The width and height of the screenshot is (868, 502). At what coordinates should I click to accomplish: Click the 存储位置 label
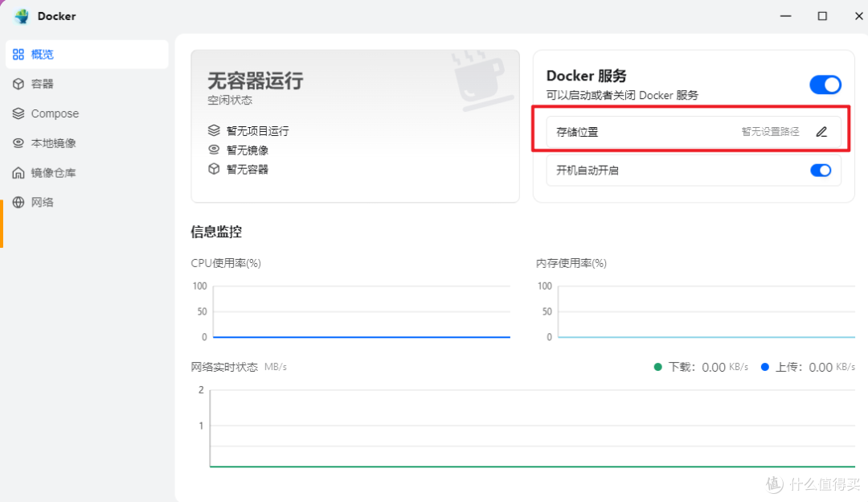click(577, 132)
